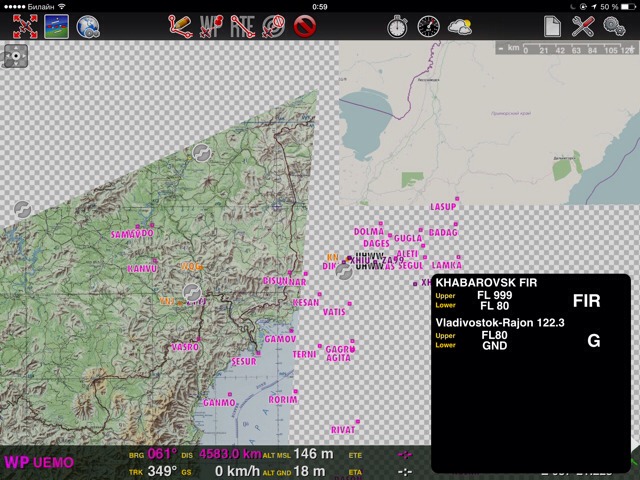Image resolution: width=640 pixels, height=480 pixels.
Task: Tap the RIVAT waypoint on the map
Action: [343, 429]
